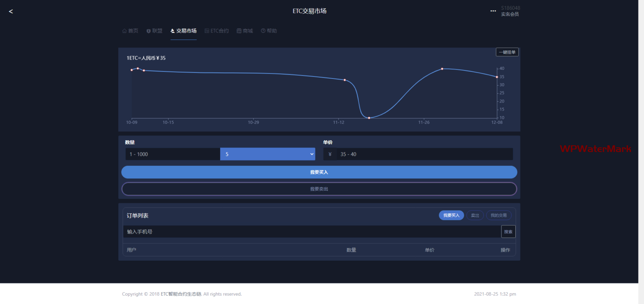Click the back arrow icon
The image size is (644, 304).
pyautogui.click(x=11, y=11)
